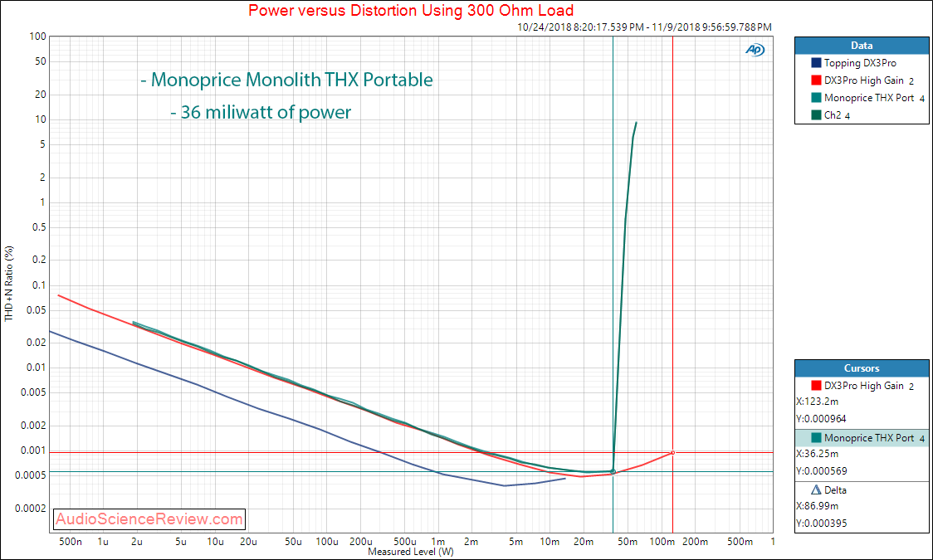Viewport: 933px width, 560px height.
Task: Select the Topping DX3Pro color swatch in Data legend
Action: tap(817, 63)
